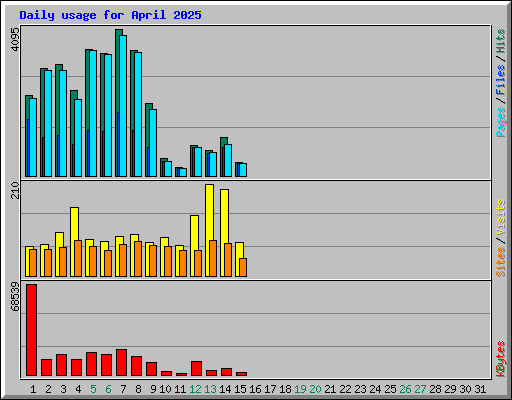This screenshot has width=512, height=400.
Task: Click the green weekend label 13
Action: (210, 389)
